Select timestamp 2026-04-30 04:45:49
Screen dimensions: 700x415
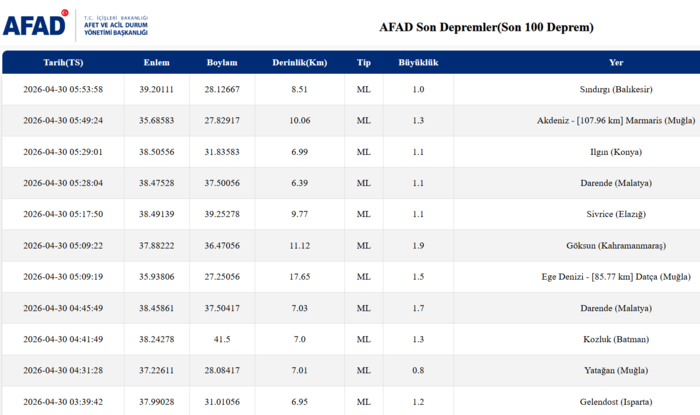[63, 308]
